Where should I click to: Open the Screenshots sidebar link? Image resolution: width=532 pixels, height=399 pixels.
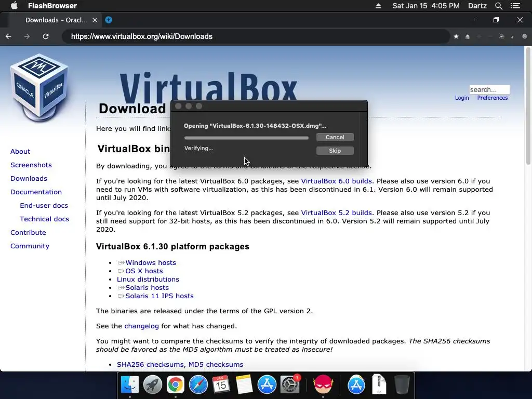click(x=31, y=165)
